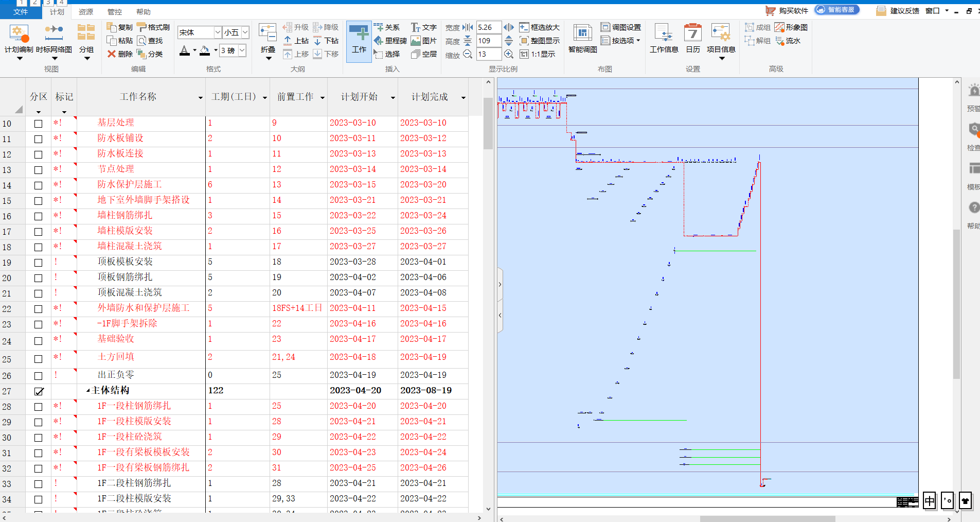The image size is (980, 522).
Task: Open the 文件 menu
Action: click(x=21, y=12)
